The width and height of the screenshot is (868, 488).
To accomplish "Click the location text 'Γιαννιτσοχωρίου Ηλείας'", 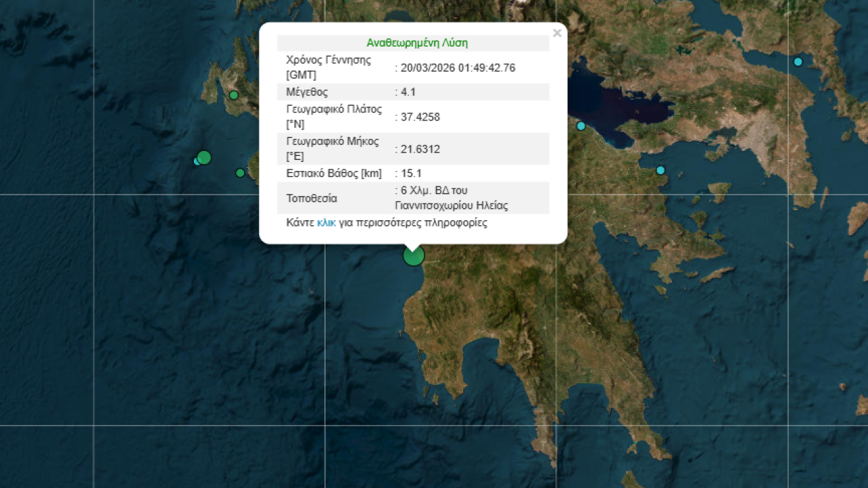I will click(x=451, y=205).
